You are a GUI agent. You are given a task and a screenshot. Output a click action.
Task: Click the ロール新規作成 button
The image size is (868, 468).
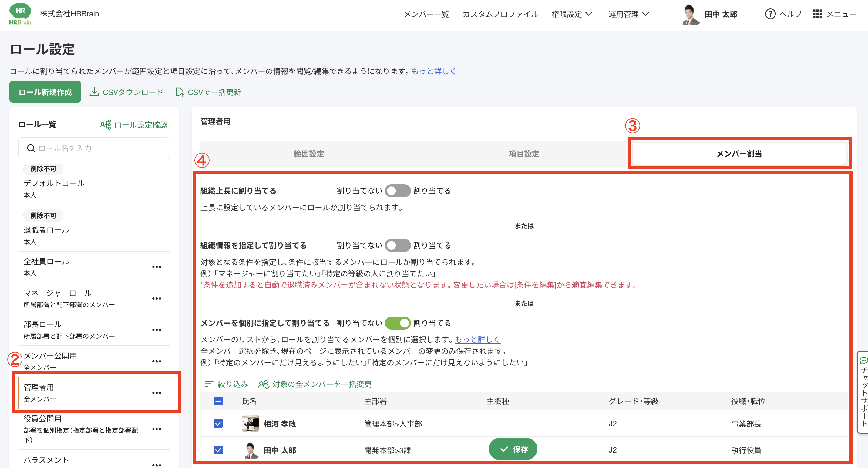point(45,92)
